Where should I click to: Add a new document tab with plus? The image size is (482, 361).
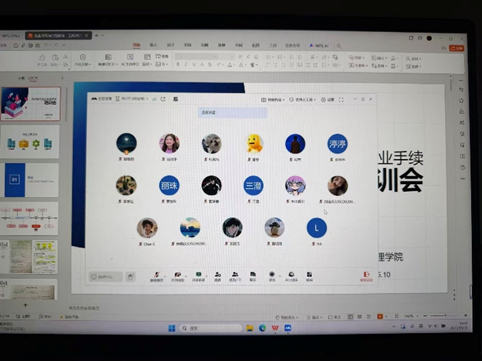point(97,35)
